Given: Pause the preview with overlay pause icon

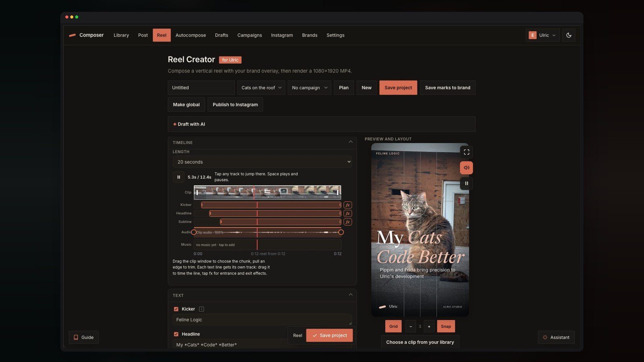Looking at the screenshot, I should (x=466, y=184).
